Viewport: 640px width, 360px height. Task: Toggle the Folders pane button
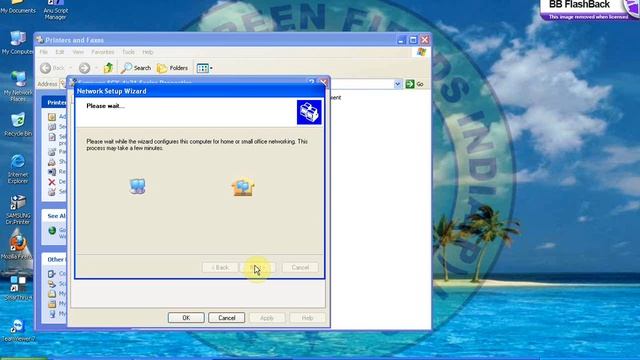tap(172, 68)
